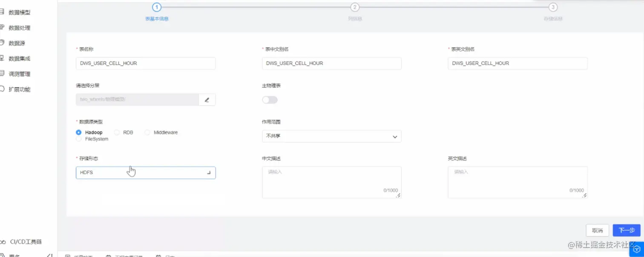Click the 数据集成 sidebar icon
This screenshot has height=257, width=644.
[2, 58]
